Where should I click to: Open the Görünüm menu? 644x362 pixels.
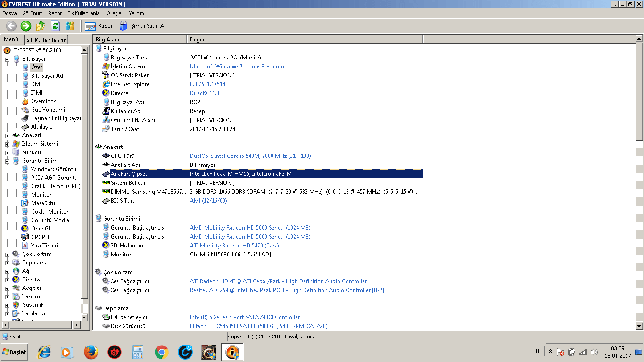(x=33, y=13)
